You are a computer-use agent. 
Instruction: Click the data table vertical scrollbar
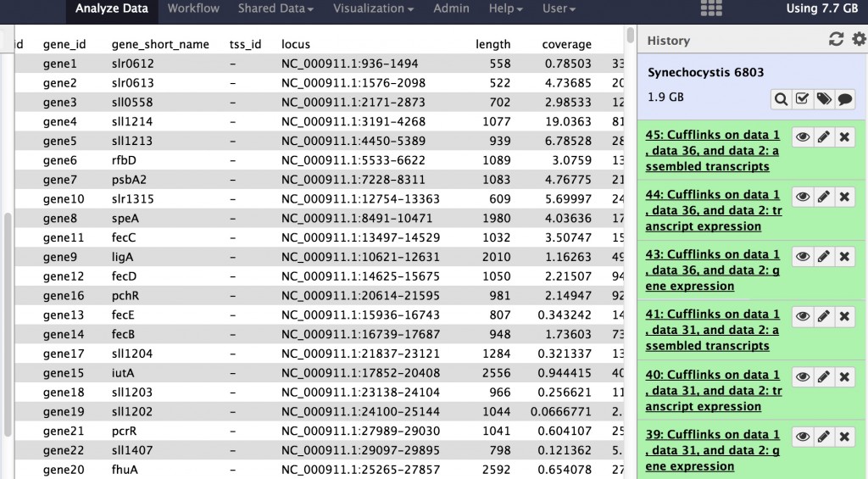pos(630,254)
